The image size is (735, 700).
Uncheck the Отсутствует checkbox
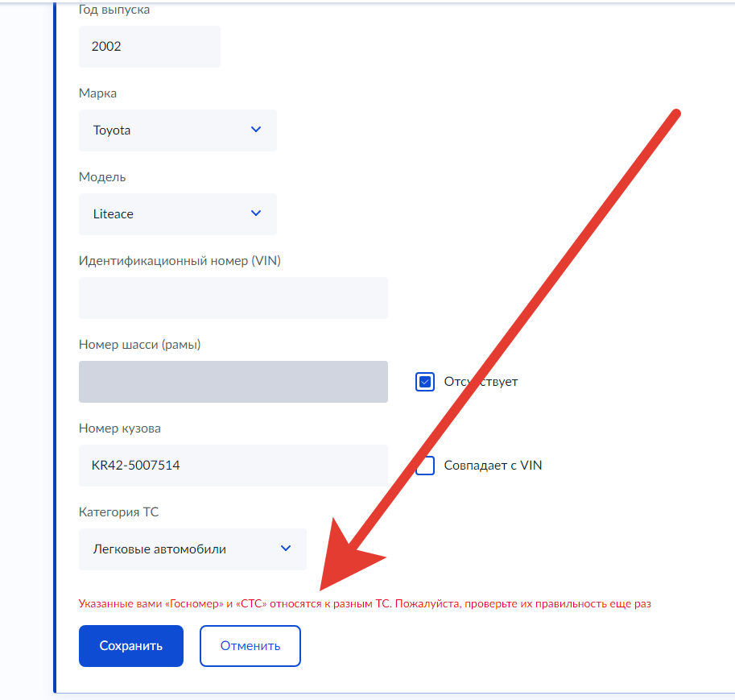(425, 382)
